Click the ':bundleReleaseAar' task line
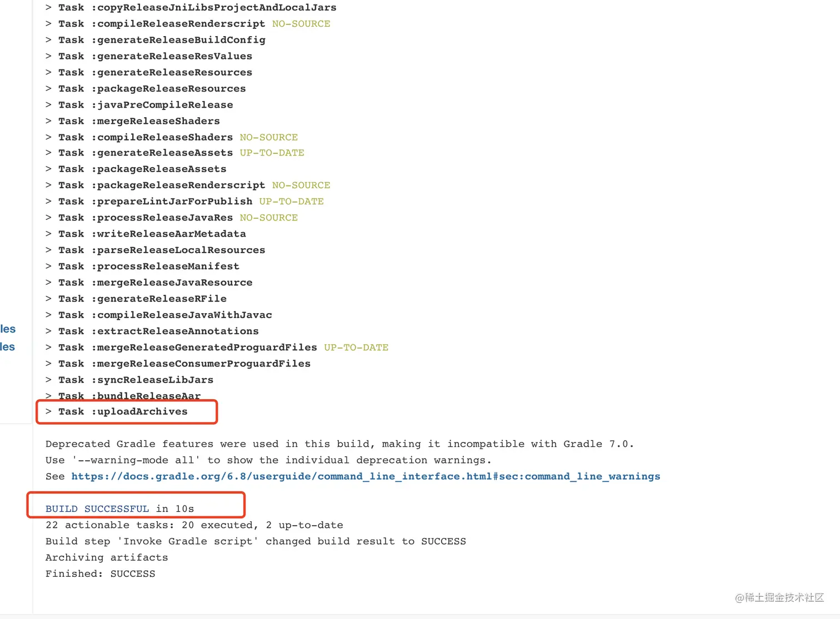 pyautogui.click(x=123, y=396)
